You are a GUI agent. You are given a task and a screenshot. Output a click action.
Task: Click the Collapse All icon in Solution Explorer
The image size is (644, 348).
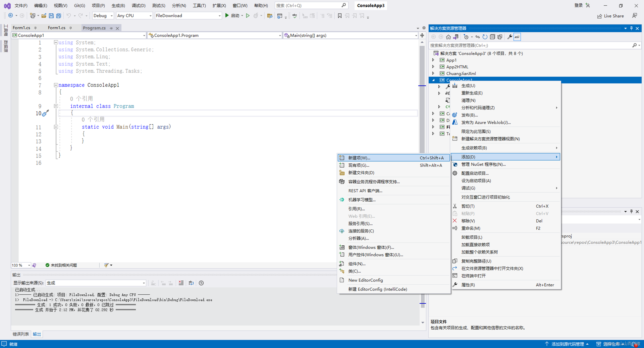[492, 37]
